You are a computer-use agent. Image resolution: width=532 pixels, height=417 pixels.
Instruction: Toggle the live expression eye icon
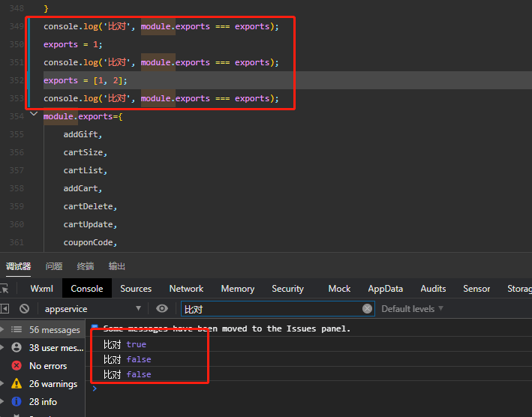click(162, 308)
